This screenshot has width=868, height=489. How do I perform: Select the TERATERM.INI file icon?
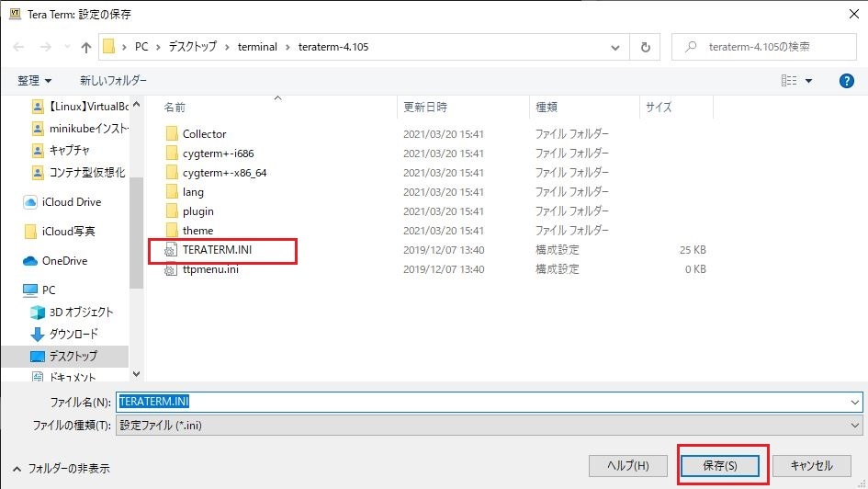pos(171,250)
